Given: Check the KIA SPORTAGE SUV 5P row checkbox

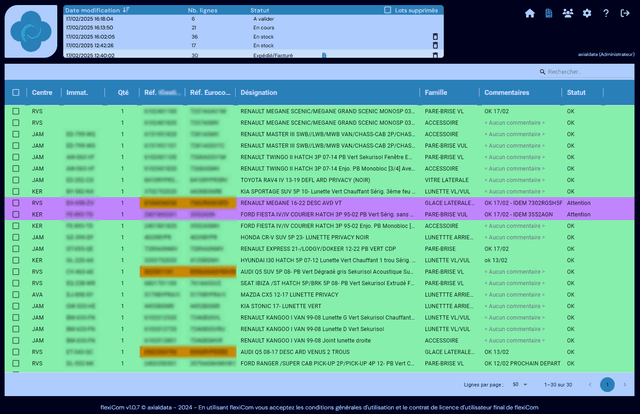Looking at the screenshot, I should [x=16, y=191].
